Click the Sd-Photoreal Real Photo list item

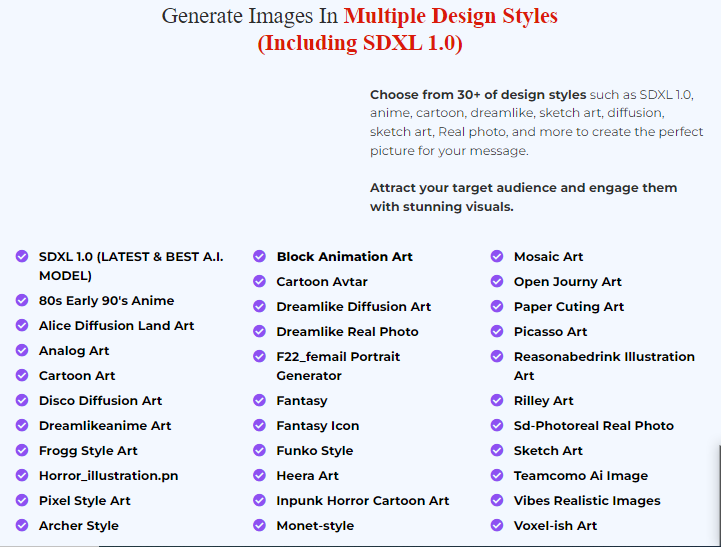coord(593,426)
